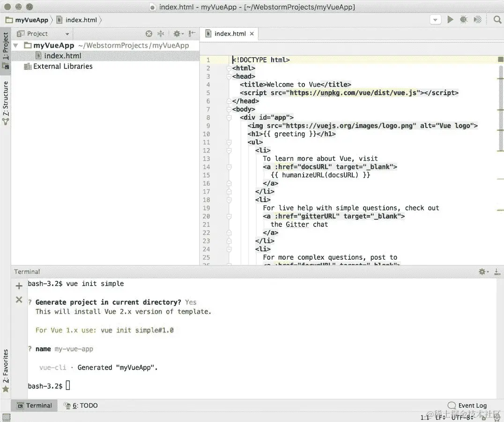Click the DOCTYPE html line in the editor
504x422 pixels.
pos(261,60)
